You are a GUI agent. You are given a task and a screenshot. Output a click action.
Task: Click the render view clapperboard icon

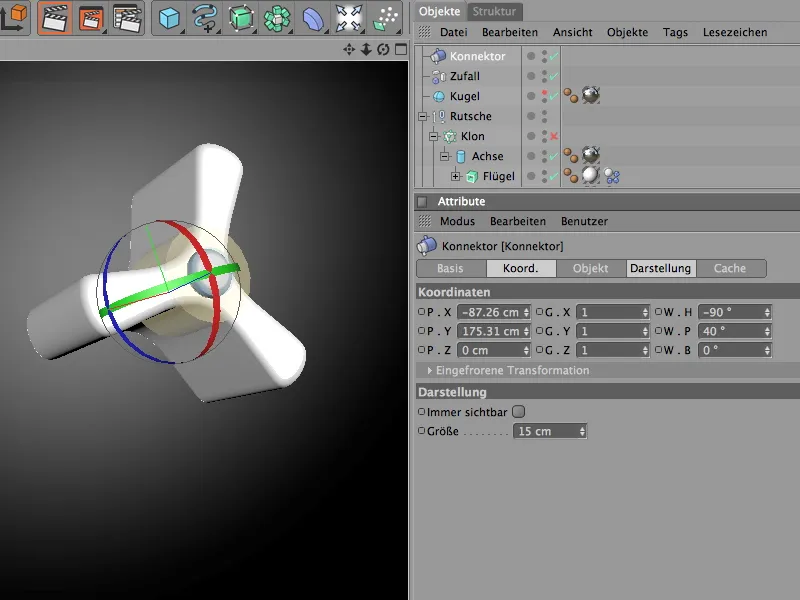[56, 18]
